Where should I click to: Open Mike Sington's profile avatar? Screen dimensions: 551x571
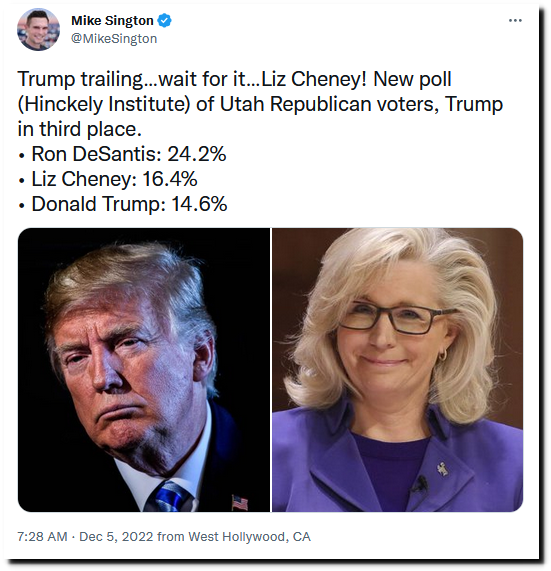tap(38, 29)
